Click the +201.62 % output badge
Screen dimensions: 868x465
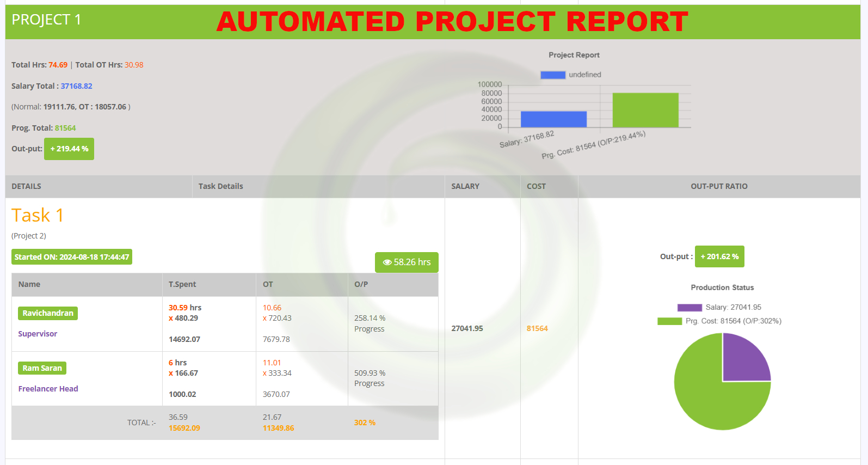[x=719, y=256]
